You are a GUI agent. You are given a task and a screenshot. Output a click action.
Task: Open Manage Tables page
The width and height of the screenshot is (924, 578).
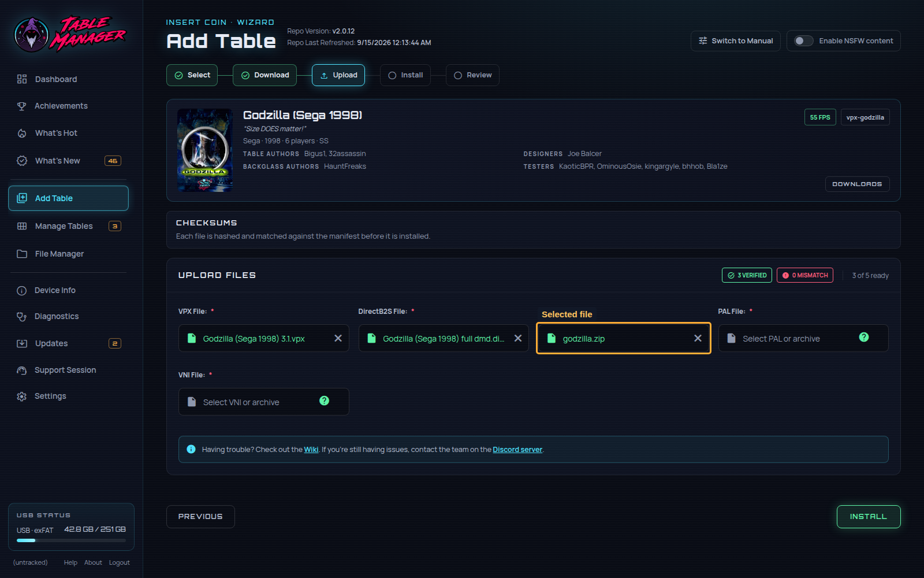tap(68, 226)
